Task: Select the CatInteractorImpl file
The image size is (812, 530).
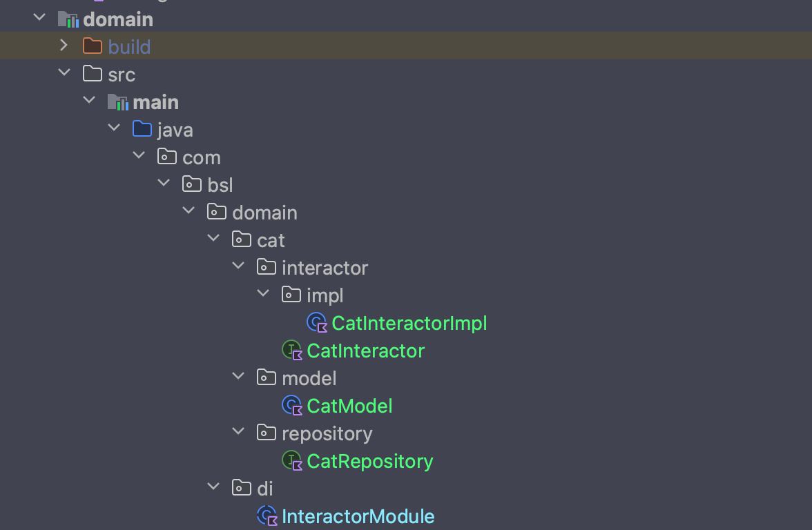Action: click(x=409, y=323)
